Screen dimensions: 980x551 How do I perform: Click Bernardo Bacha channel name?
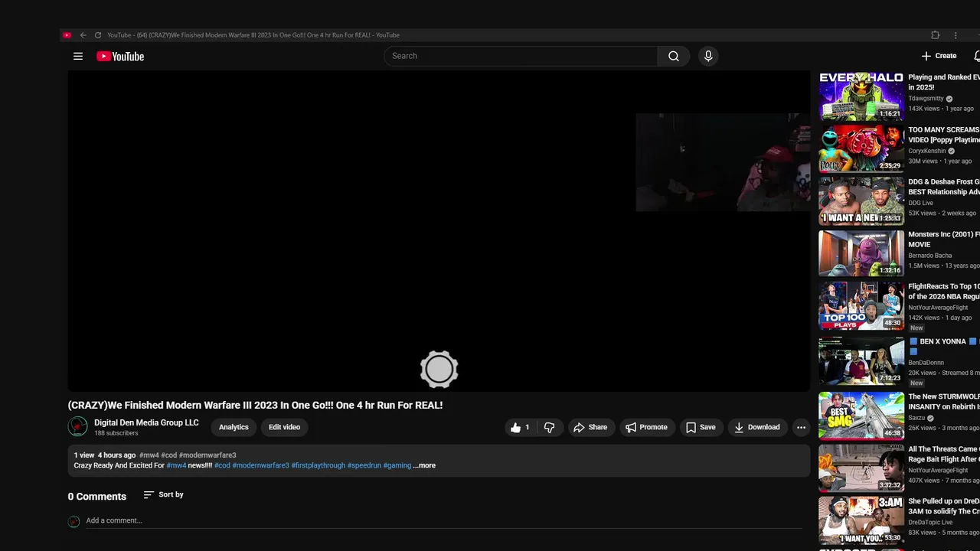930,256
